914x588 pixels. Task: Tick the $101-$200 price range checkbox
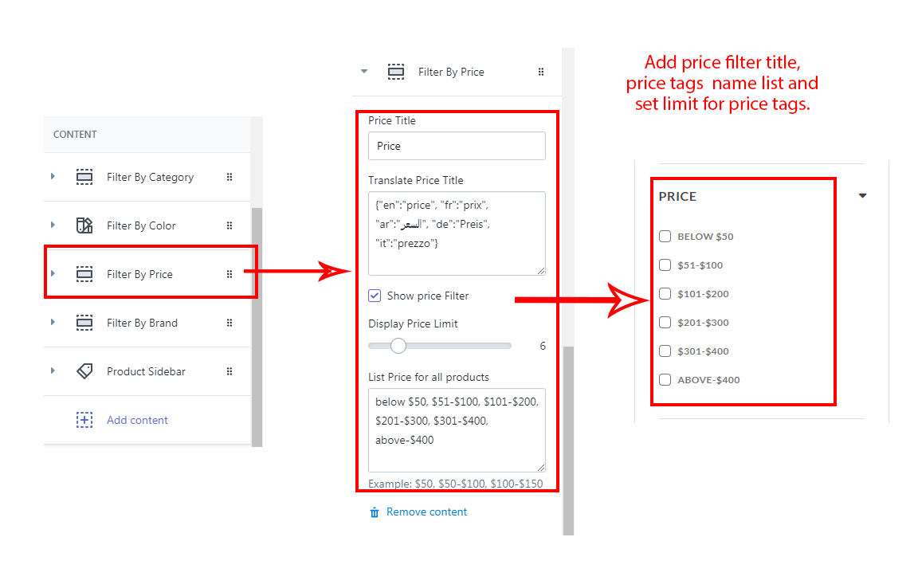[665, 294]
